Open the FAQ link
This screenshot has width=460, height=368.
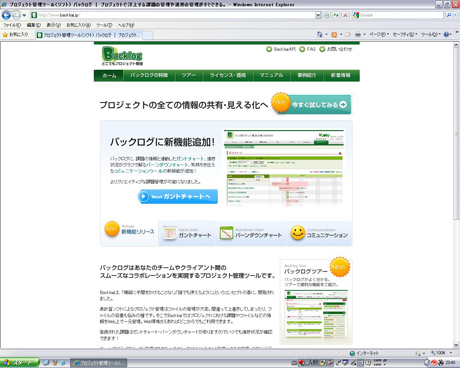point(307,49)
